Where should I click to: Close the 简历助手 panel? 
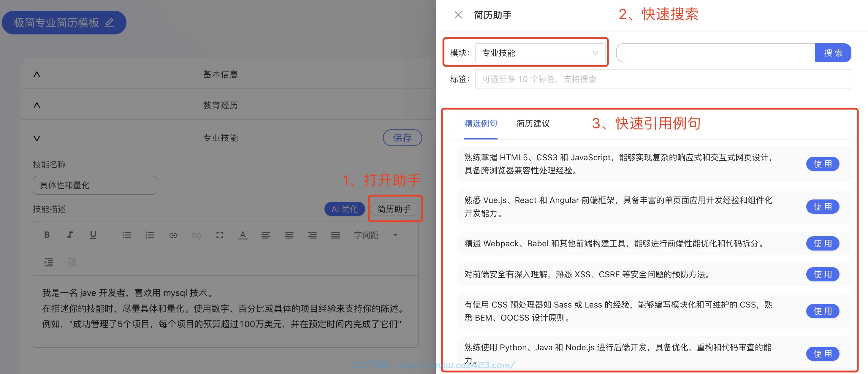click(x=458, y=15)
